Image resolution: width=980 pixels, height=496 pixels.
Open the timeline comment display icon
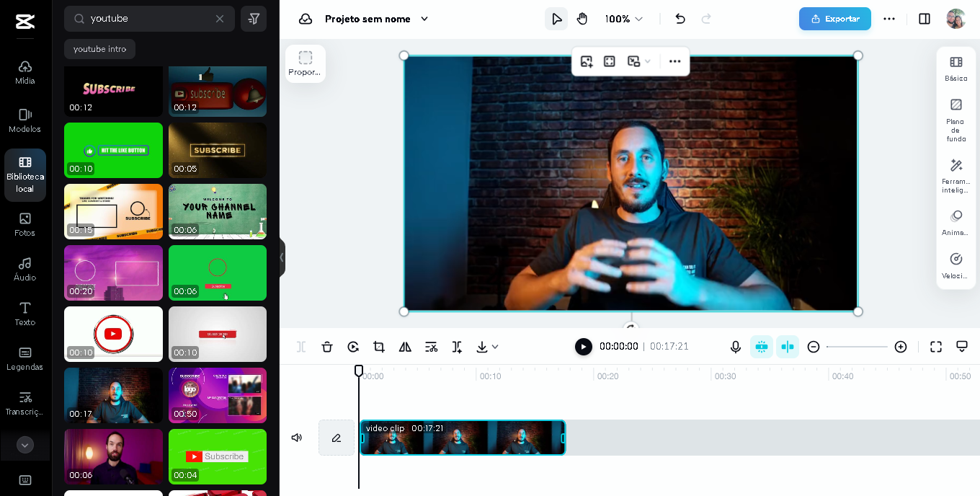click(x=962, y=347)
